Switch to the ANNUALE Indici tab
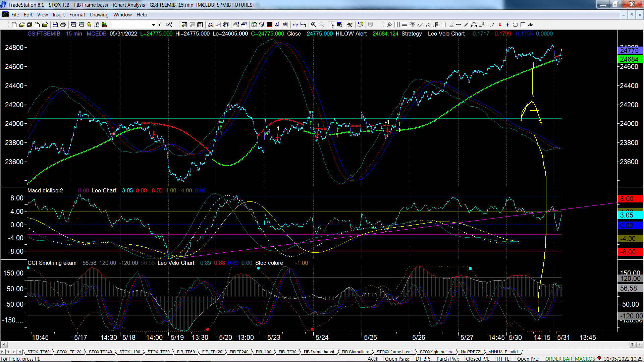Viewport: 644px width, 362px height. (503, 352)
